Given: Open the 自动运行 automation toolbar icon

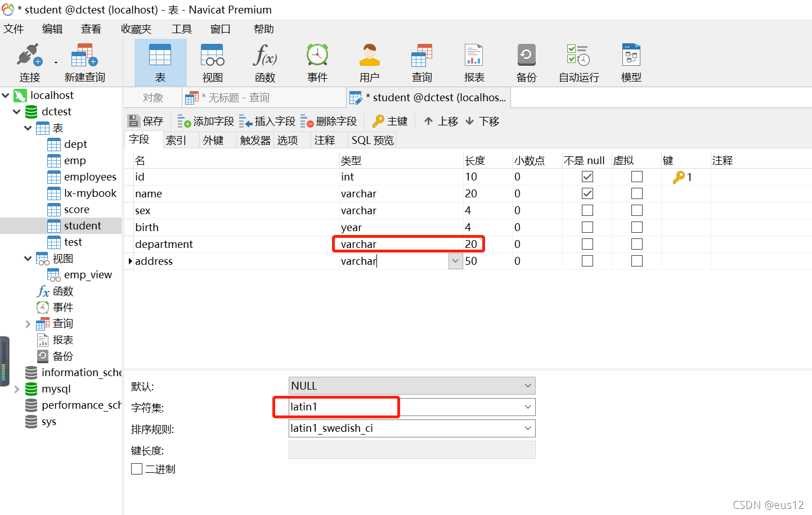Looking at the screenshot, I should [579, 62].
